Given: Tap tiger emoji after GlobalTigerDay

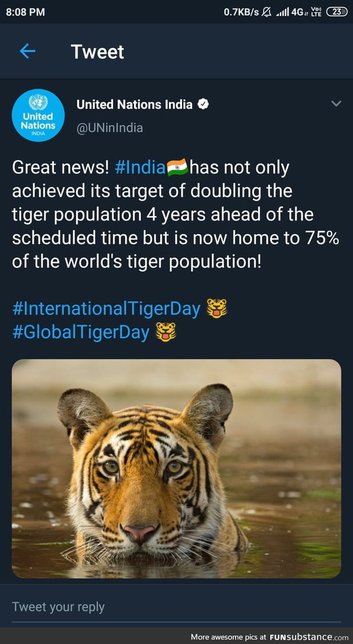Looking at the screenshot, I should (x=166, y=332).
